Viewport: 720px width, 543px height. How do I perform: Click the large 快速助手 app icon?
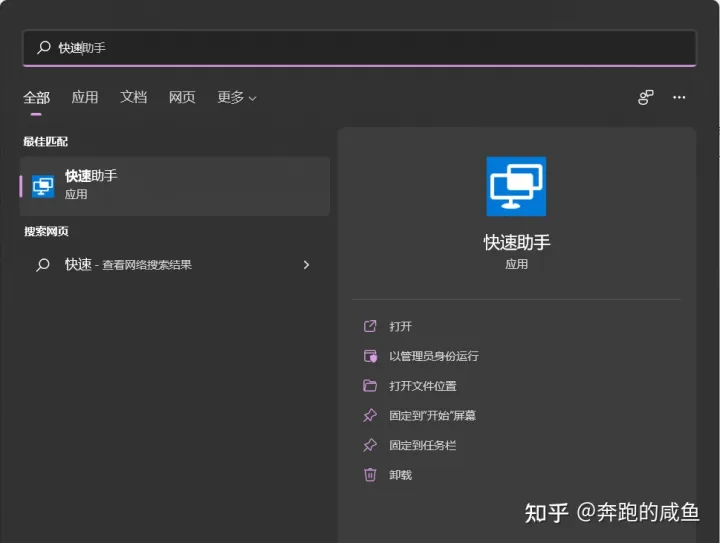click(516, 186)
